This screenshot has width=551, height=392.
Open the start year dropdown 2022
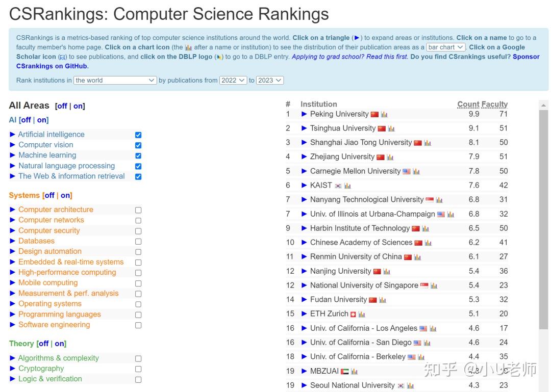(233, 81)
